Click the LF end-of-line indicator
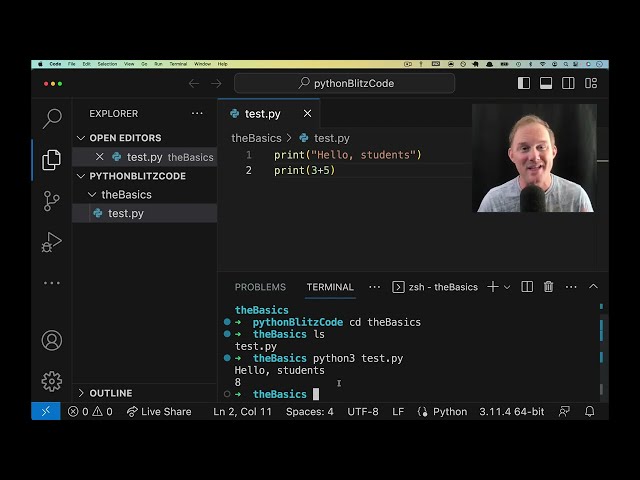Image resolution: width=640 pixels, height=480 pixels. (x=398, y=411)
